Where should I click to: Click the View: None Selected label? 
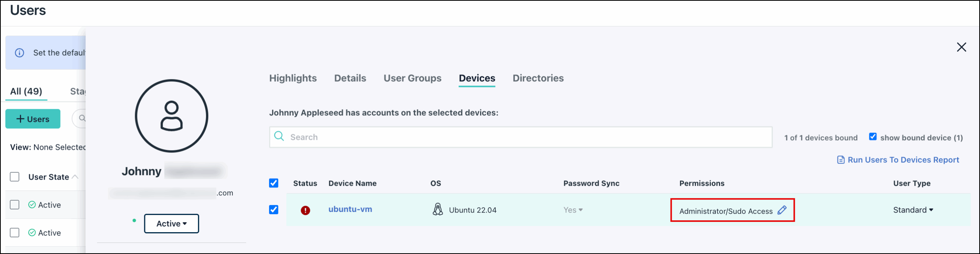click(x=48, y=147)
